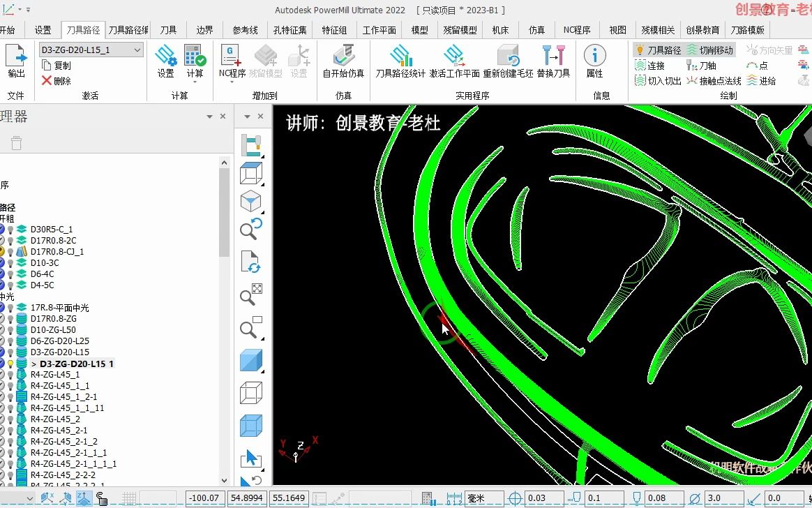Click explorer scrollbar down arrow
The image size is (812, 508).
[x=224, y=480]
